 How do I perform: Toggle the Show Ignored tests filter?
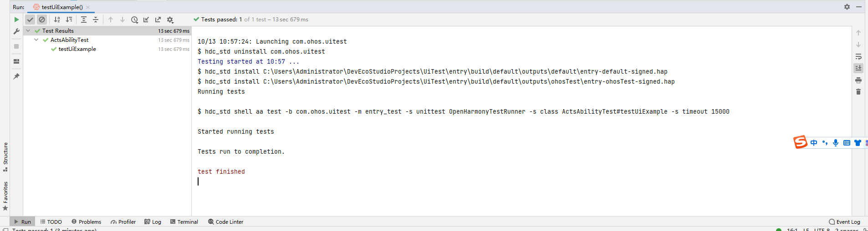42,20
